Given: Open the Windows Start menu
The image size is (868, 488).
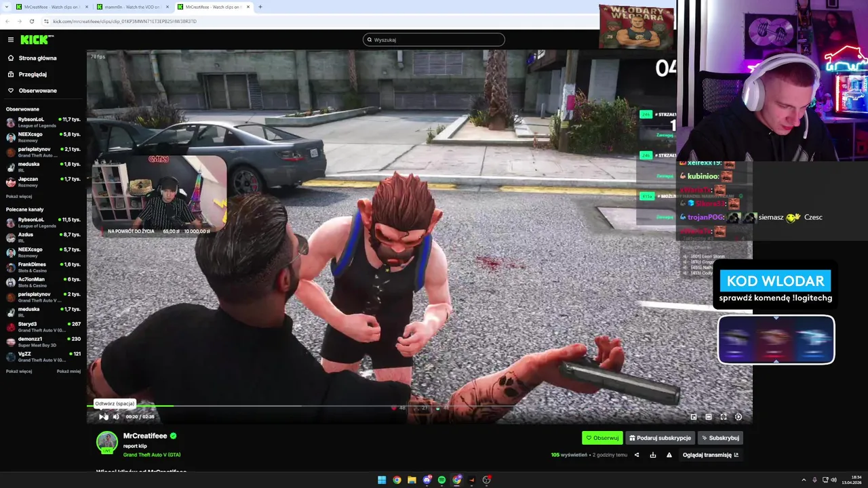Looking at the screenshot, I should [x=382, y=480].
